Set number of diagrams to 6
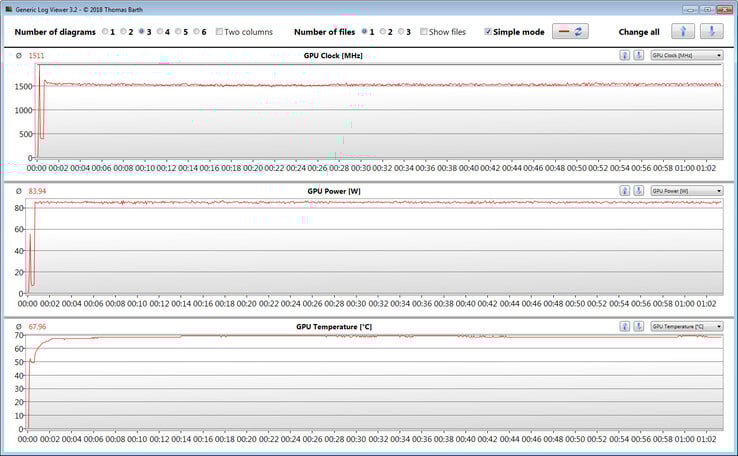This screenshot has width=738, height=456. tap(196, 32)
